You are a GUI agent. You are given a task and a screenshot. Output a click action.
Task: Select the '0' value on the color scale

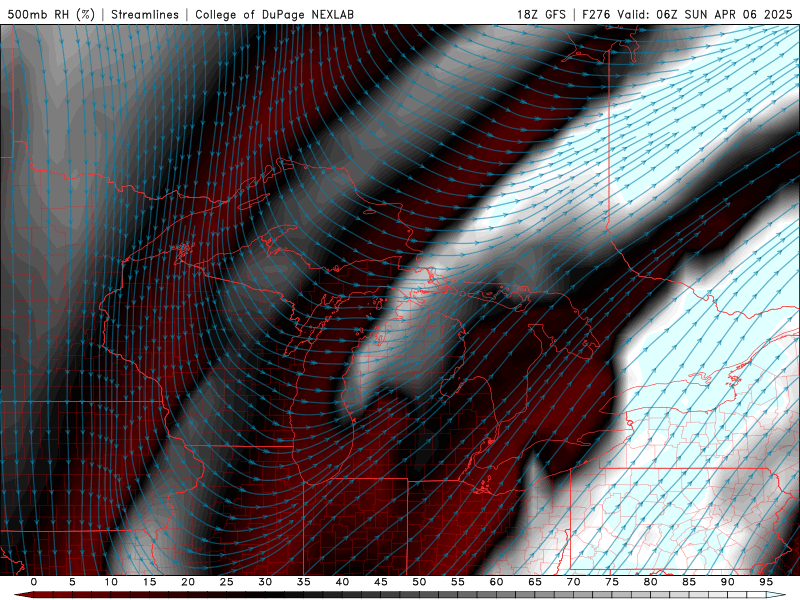tap(34, 582)
